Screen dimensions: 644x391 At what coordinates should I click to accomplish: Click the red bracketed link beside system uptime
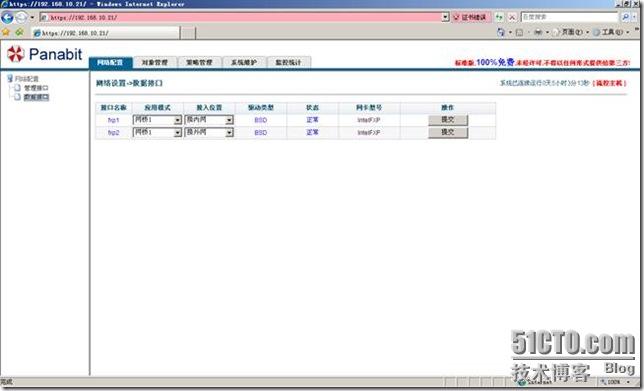[x=610, y=83]
